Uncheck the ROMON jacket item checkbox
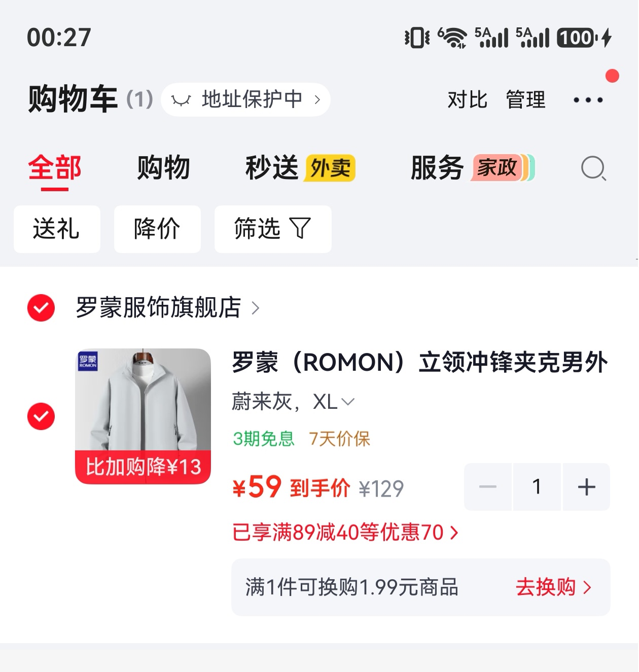The width and height of the screenshot is (639, 672). point(41,416)
